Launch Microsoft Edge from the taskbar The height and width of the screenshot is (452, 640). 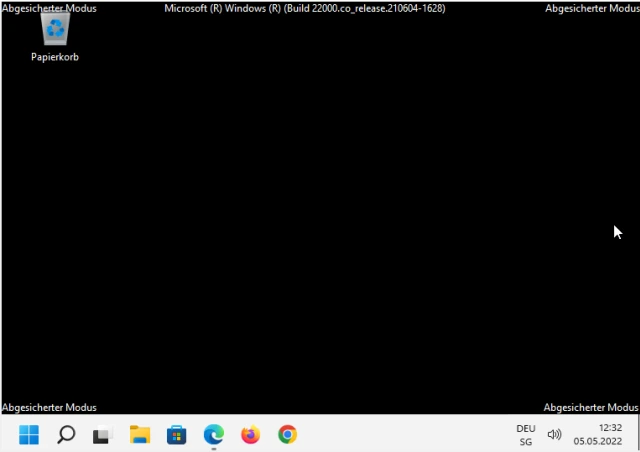213,435
